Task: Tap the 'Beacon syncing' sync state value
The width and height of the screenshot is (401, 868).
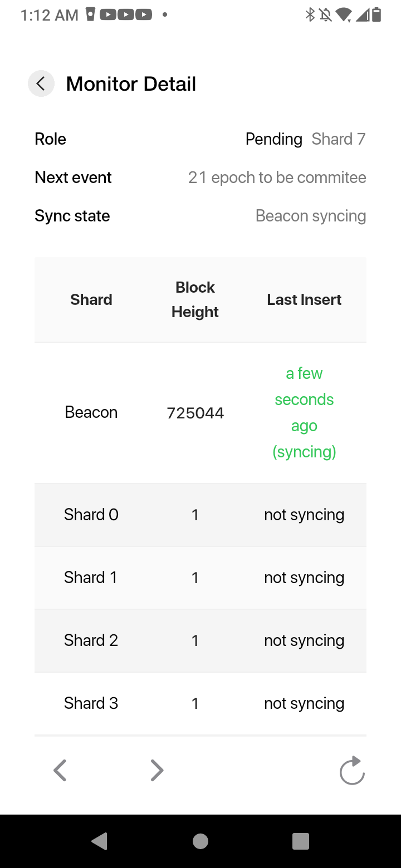Action: coord(311,216)
